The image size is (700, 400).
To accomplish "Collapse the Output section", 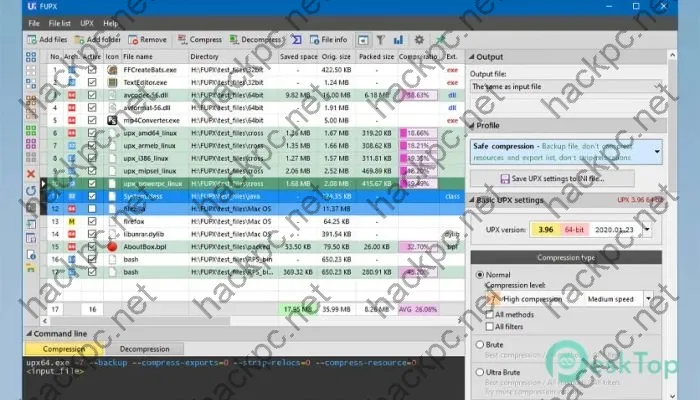I will (x=472, y=57).
